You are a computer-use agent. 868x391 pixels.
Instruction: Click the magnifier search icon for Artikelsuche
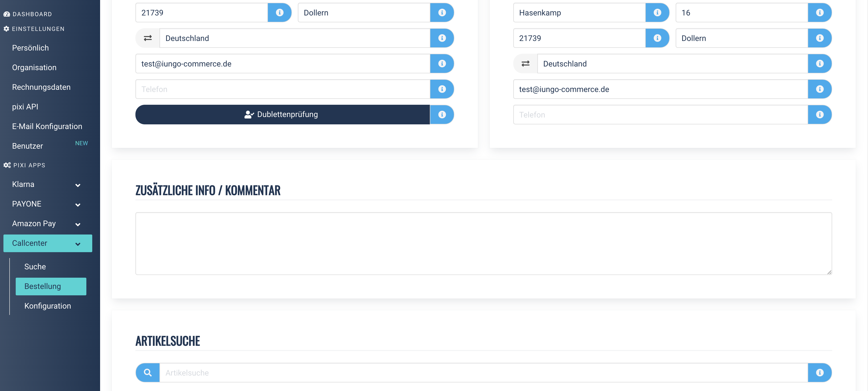pos(148,372)
